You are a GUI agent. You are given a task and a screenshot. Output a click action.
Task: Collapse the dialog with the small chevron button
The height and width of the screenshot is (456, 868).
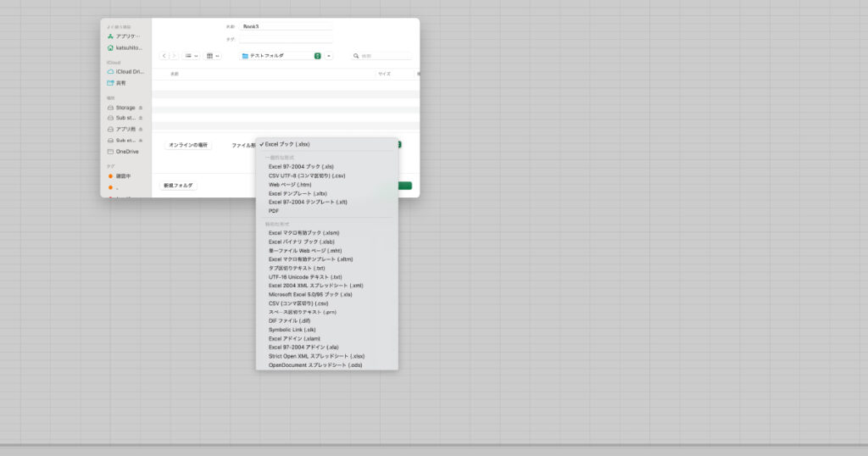pos(329,56)
